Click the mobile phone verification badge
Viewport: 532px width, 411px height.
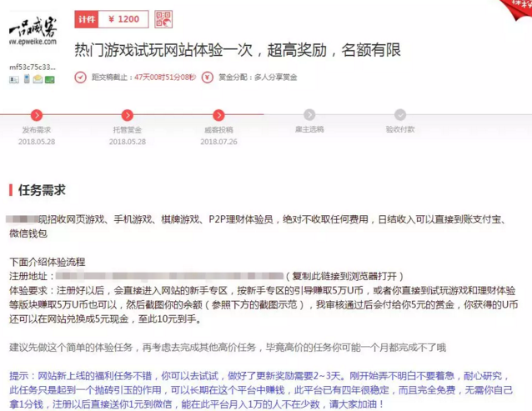(25, 79)
